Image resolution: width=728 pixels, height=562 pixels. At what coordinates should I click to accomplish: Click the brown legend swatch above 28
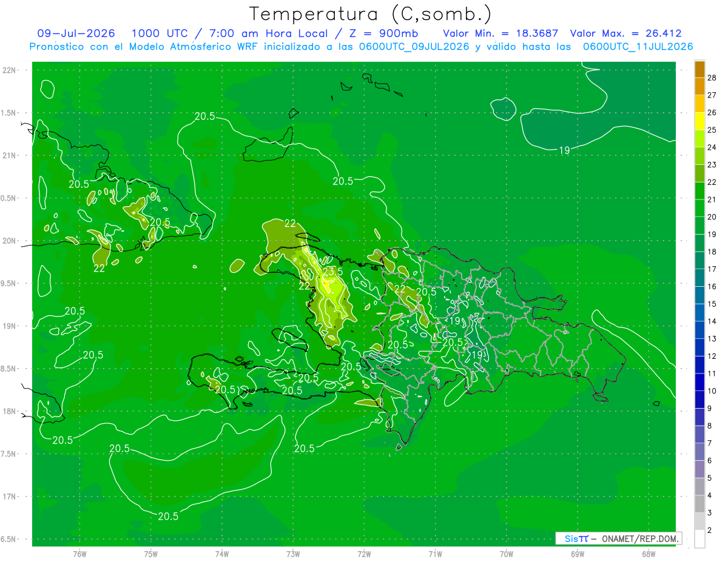[699, 69]
